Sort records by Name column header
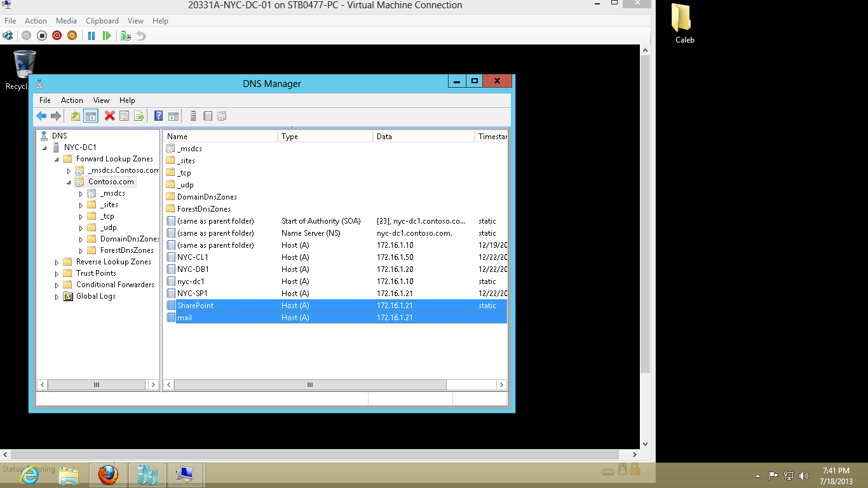Viewport: 868px width, 488px height. coord(220,137)
